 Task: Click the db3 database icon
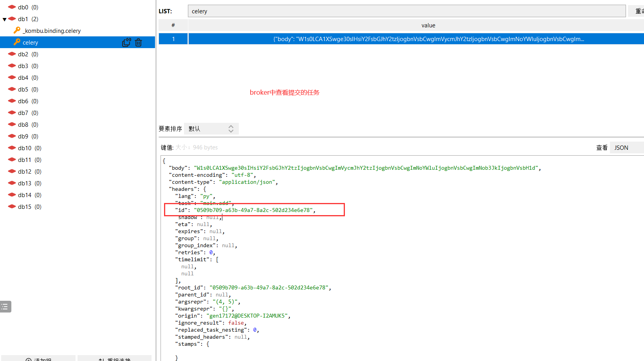pos(12,66)
